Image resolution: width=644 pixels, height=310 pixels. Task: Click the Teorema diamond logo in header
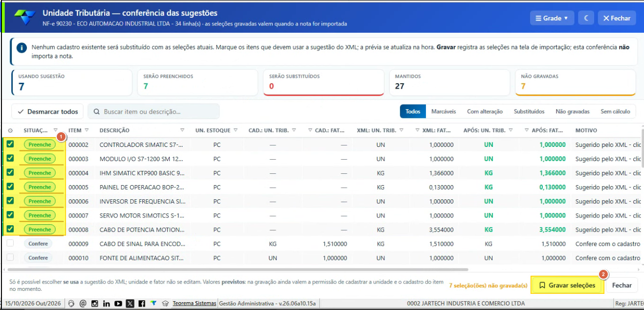[24, 18]
